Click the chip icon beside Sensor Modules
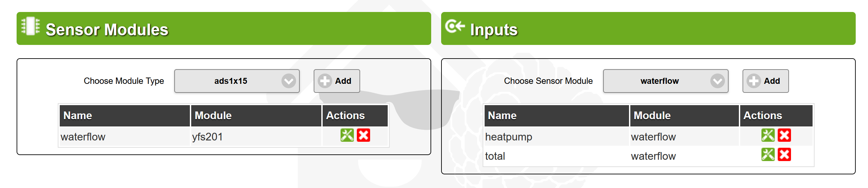The width and height of the screenshot is (868, 188). (x=30, y=26)
